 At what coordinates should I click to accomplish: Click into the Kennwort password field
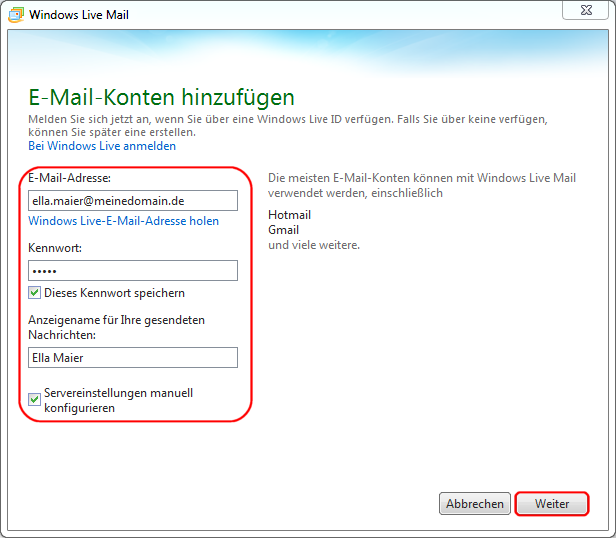point(132,271)
